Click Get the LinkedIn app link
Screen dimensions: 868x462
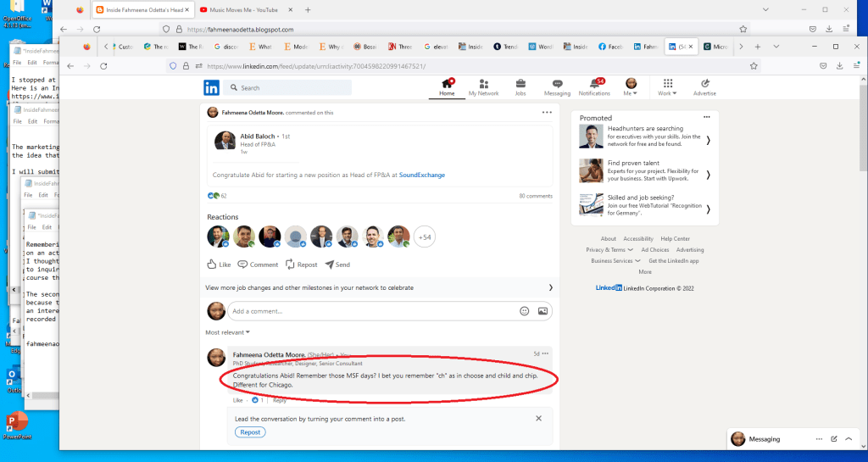coord(674,260)
